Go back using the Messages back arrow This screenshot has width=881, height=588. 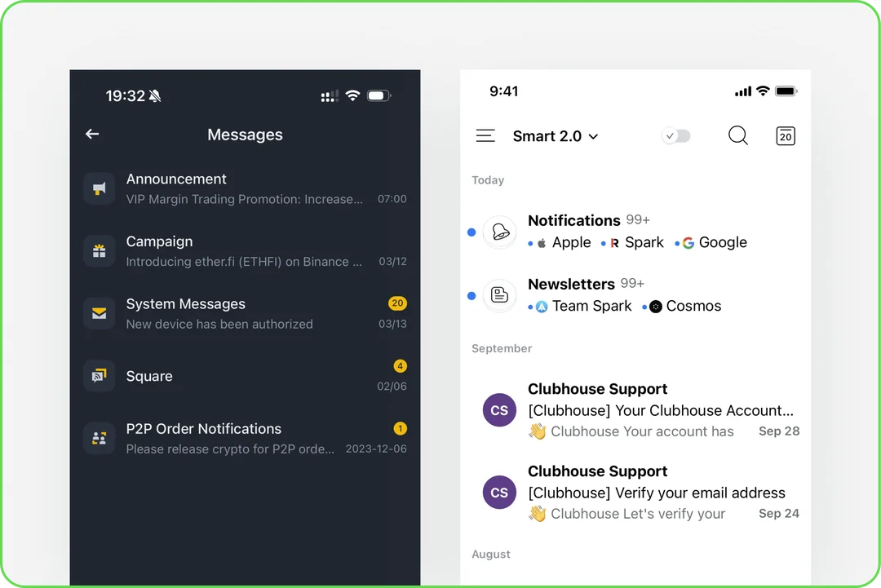tap(92, 134)
